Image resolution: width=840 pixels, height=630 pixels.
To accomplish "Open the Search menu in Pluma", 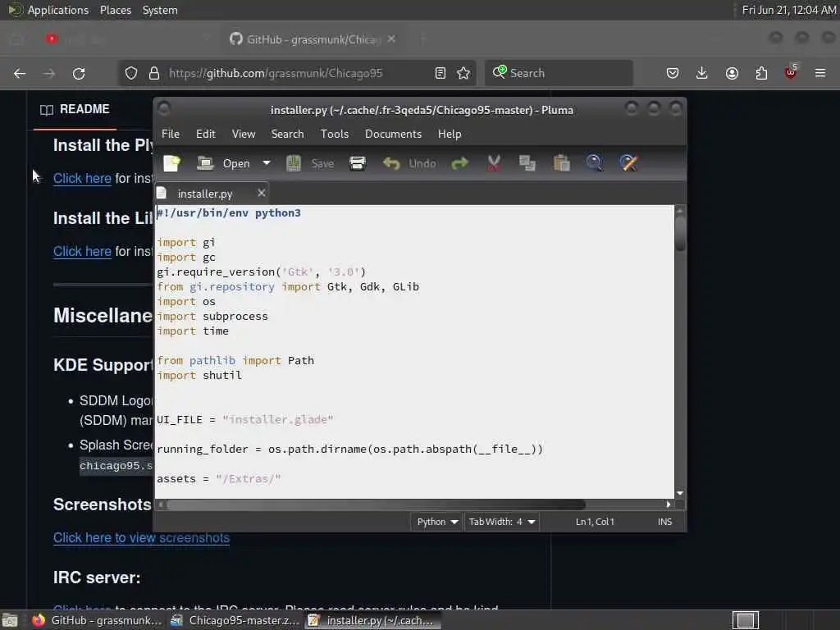I will tap(288, 134).
